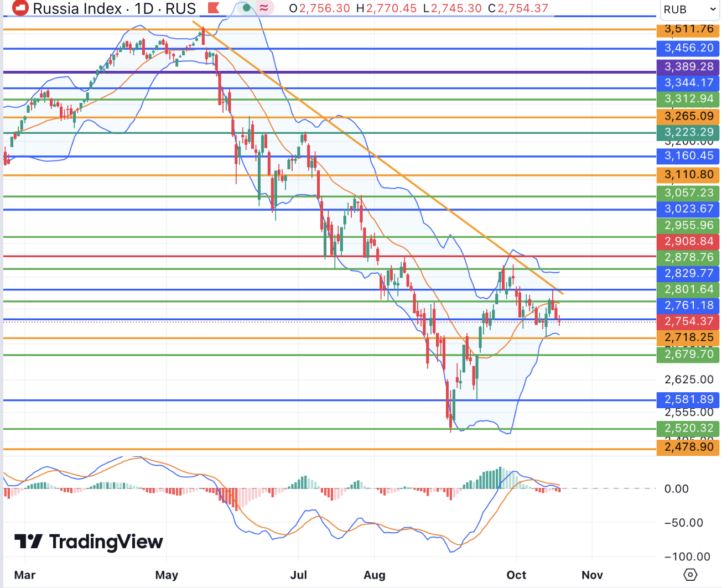
Task: Select the 2,829.77 blue price label
Action: (x=688, y=273)
